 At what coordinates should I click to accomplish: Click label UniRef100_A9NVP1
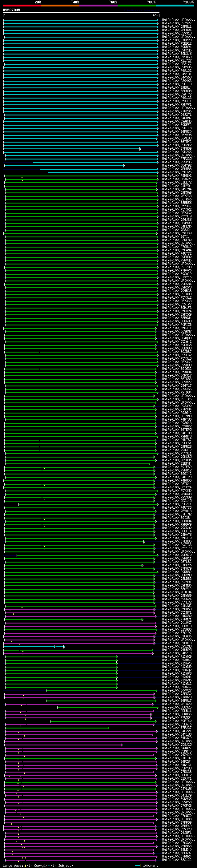point(177,104)
